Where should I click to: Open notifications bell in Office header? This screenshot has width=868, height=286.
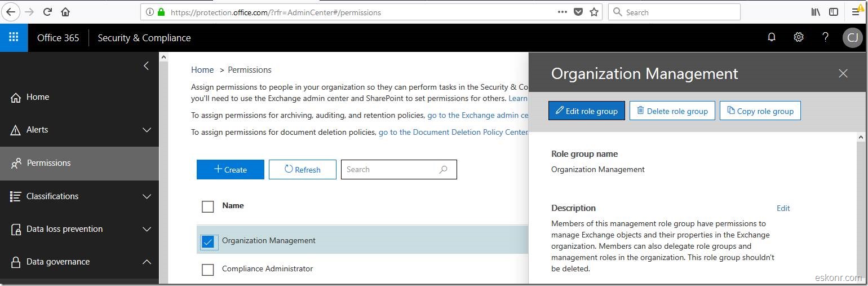(x=772, y=37)
